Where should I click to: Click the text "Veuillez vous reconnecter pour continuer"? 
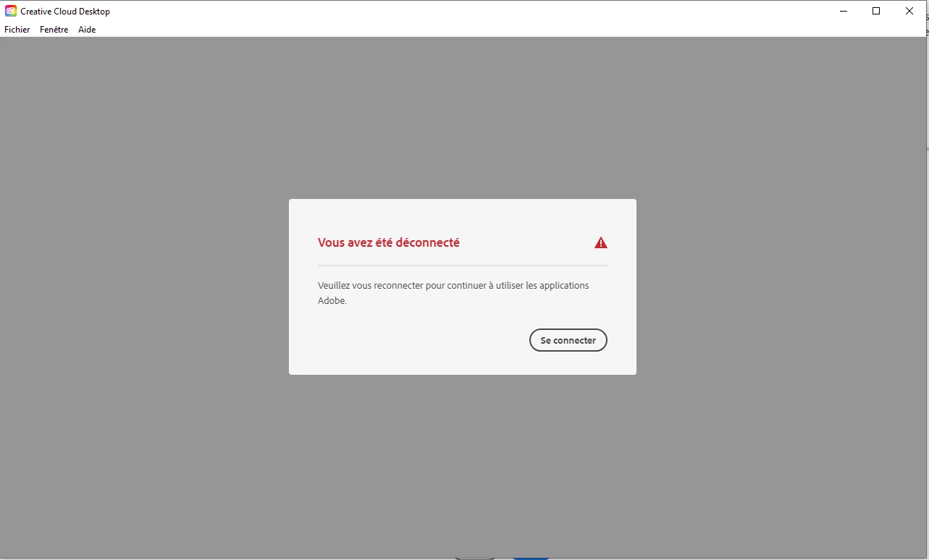tap(403, 286)
